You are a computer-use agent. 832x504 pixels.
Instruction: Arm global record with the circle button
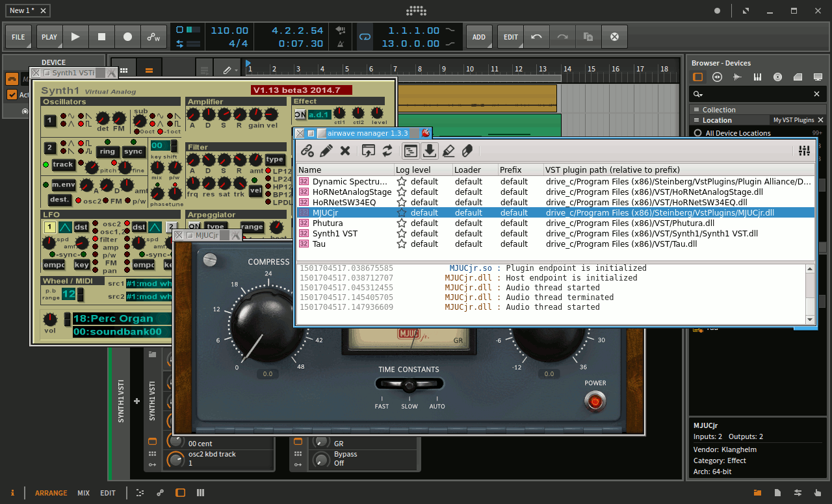coord(127,37)
